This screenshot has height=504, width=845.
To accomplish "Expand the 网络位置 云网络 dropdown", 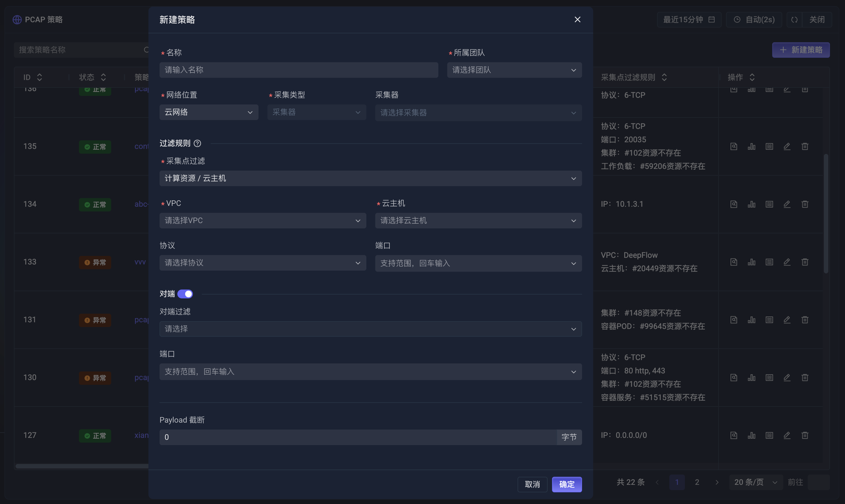I will (x=209, y=112).
